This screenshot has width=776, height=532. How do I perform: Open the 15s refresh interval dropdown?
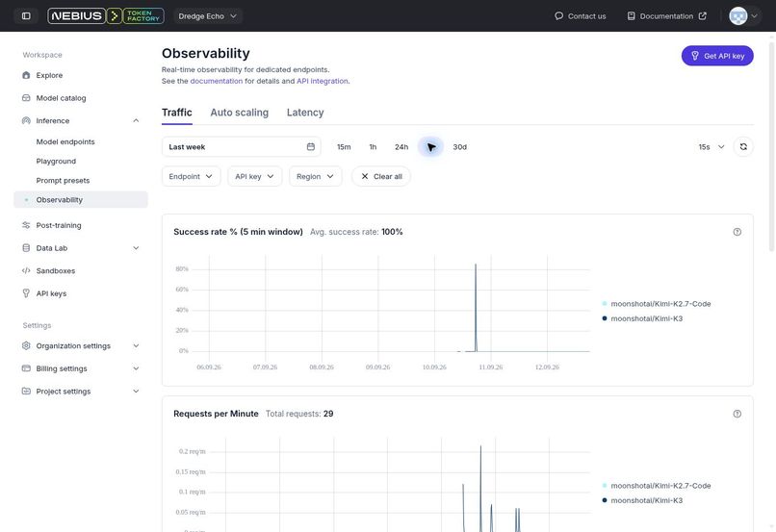[711, 147]
